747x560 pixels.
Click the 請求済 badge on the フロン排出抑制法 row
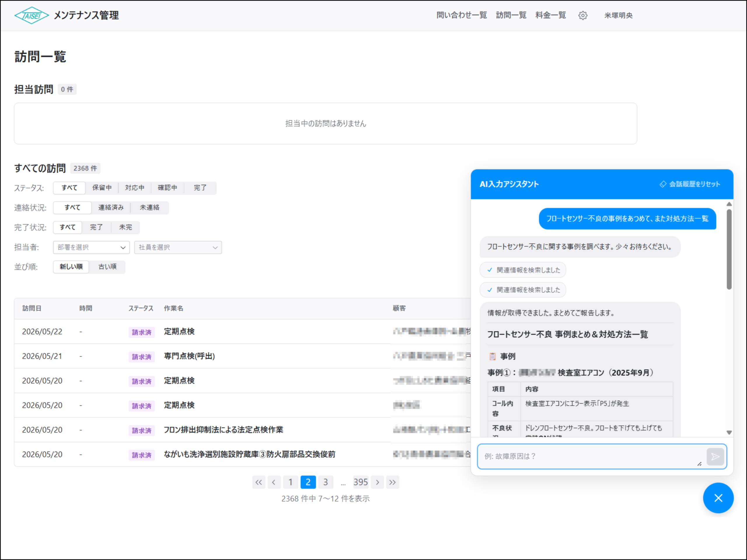pyautogui.click(x=142, y=430)
